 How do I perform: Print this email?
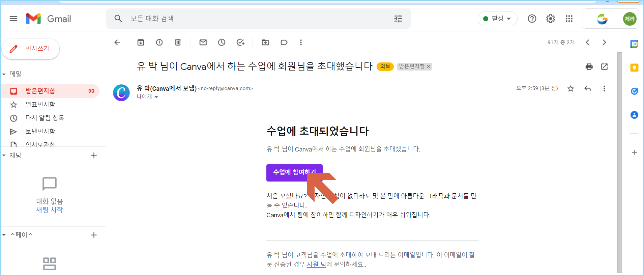(589, 66)
